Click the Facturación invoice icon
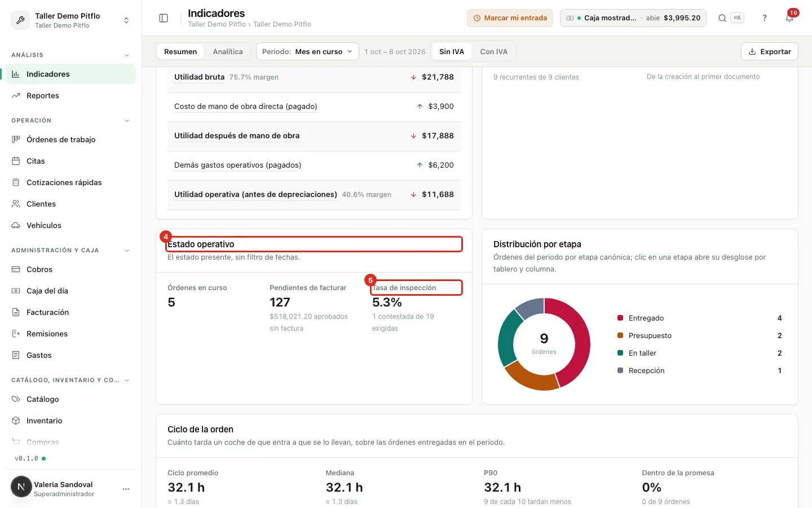This screenshot has width=812, height=508. point(16,312)
